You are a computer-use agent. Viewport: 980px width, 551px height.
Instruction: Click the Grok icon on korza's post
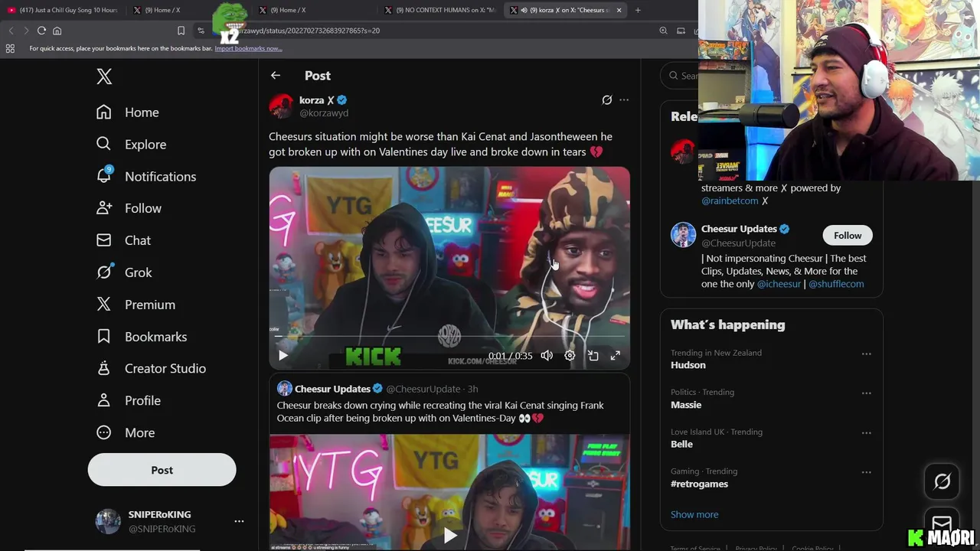click(606, 100)
